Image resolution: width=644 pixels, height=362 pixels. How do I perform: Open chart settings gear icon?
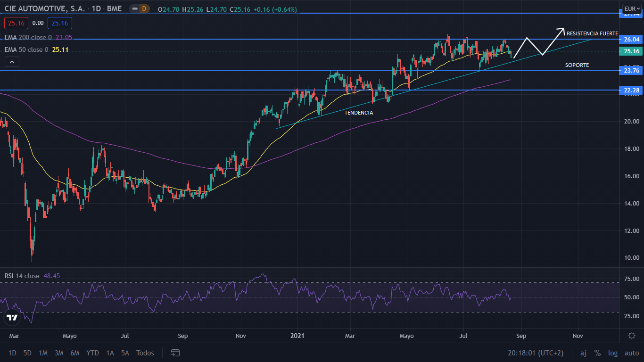[x=632, y=335]
